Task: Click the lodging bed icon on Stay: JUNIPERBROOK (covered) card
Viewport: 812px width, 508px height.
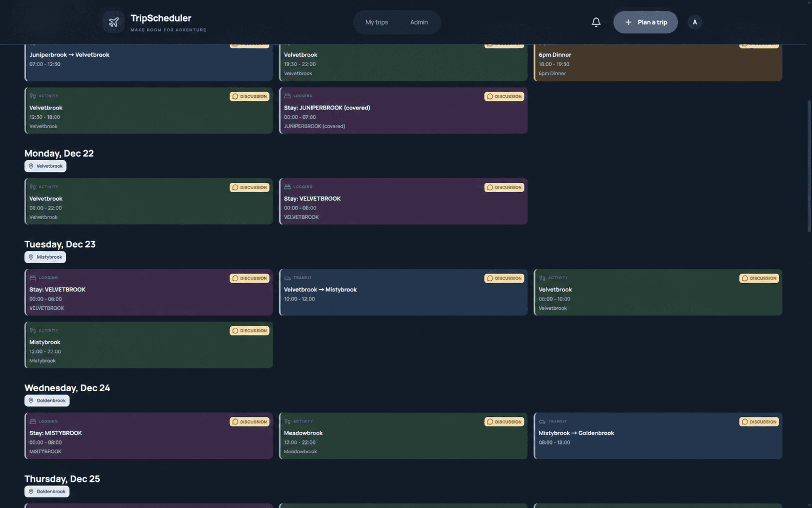Action: [287, 96]
